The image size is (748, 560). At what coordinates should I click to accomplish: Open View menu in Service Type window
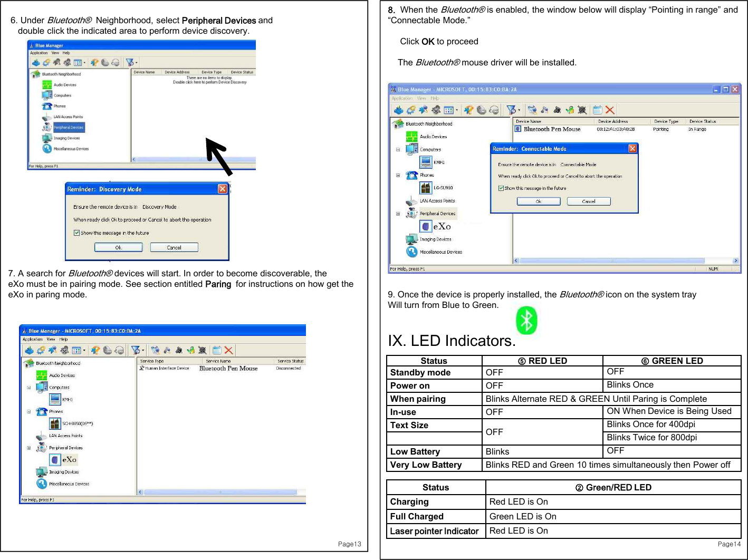[x=51, y=339]
